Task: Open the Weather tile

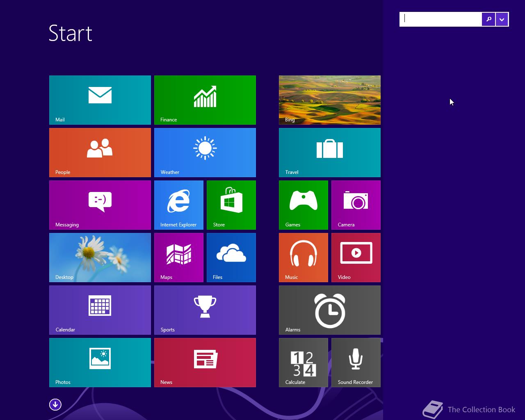Action: 205,153
